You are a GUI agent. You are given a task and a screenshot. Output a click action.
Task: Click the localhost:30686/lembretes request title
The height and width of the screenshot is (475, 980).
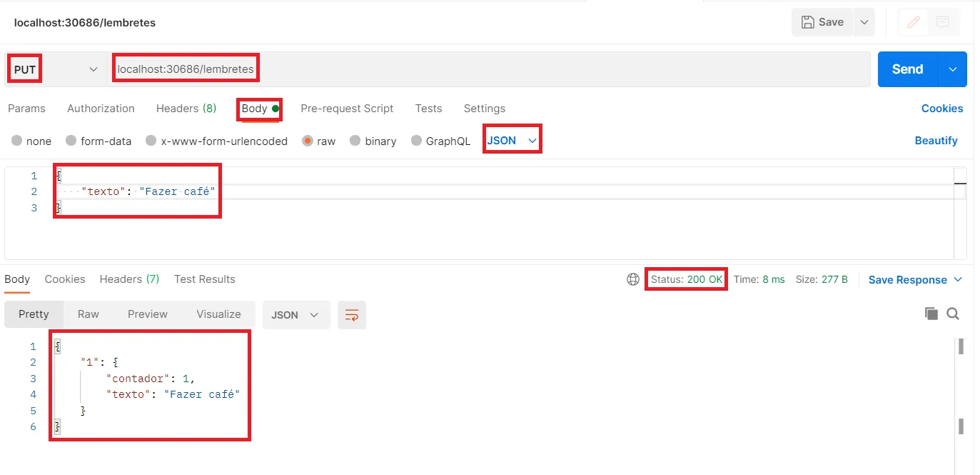[x=85, y=22]
